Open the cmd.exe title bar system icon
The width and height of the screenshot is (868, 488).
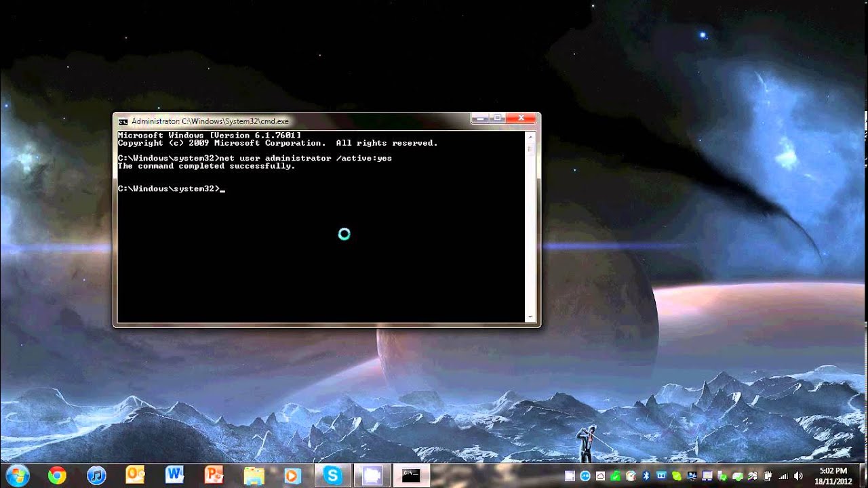coord(123,121)
